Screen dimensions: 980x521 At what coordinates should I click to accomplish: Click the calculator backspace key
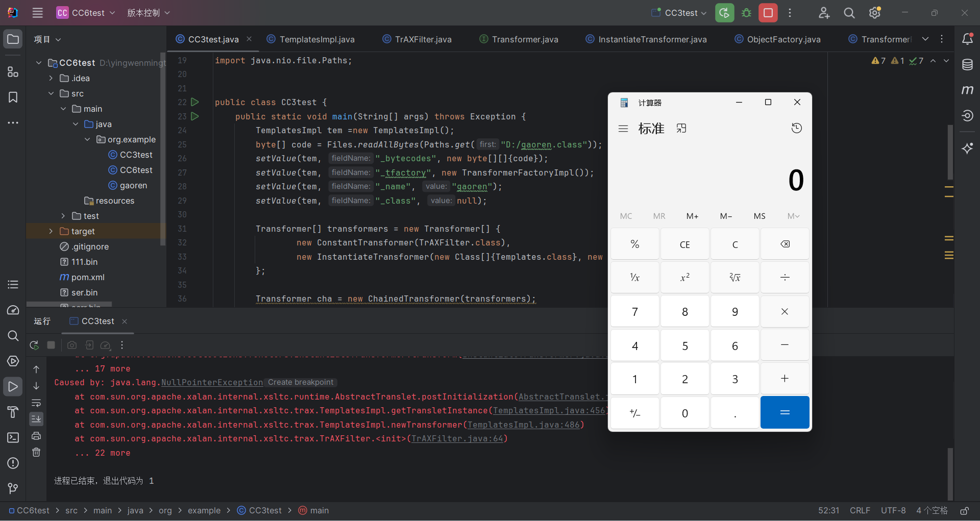(785, 244)
